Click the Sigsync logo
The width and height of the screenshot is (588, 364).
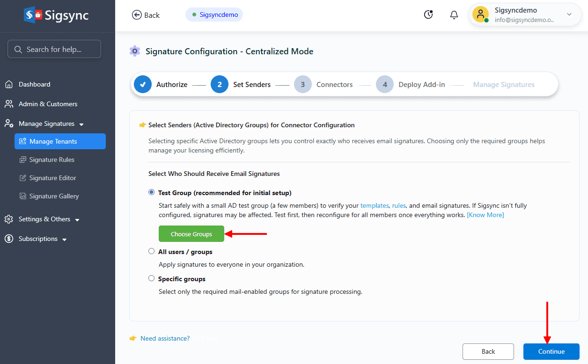[56, 15]
